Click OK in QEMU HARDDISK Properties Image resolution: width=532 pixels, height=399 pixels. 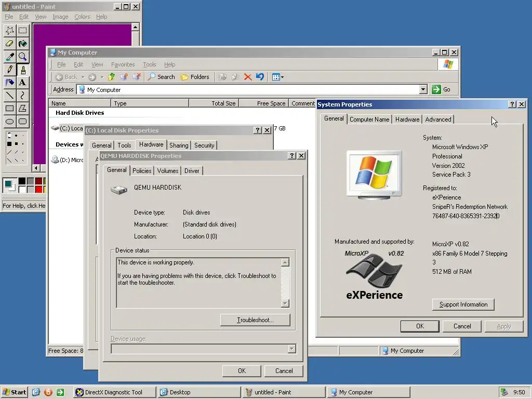pyautogui.click(x=242, y=371)
